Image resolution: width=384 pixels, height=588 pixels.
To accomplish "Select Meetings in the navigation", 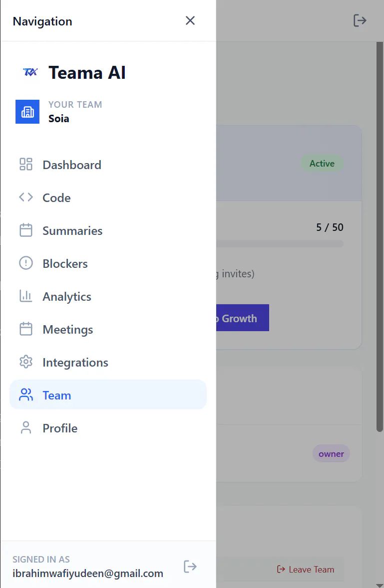I will pos(108,330).
